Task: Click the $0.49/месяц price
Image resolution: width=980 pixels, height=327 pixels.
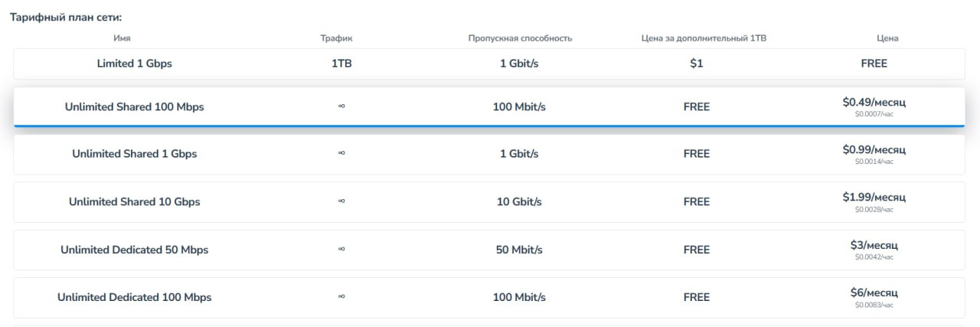Action: (x=874, y=103)
